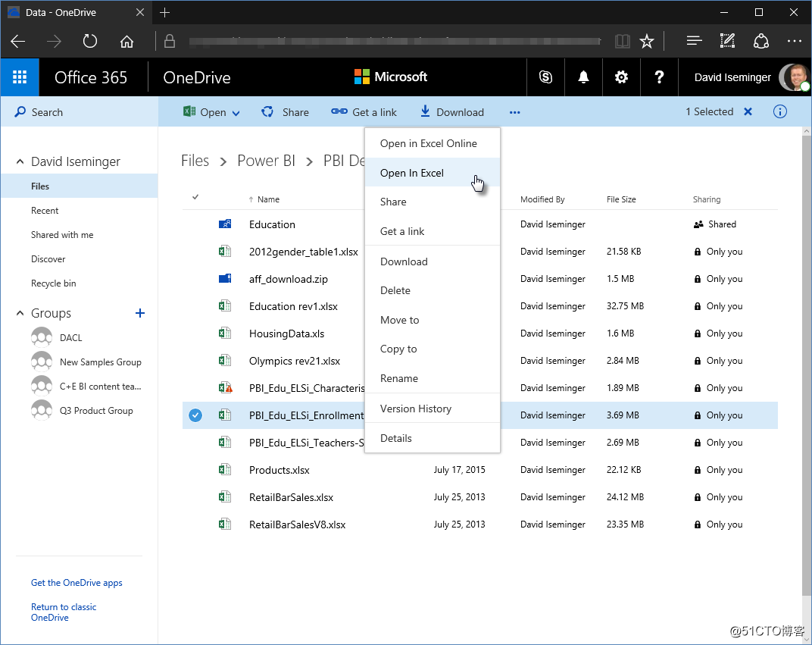Clear the 1 Selected selection X
The image size is (812, 645).
(748, 112)
